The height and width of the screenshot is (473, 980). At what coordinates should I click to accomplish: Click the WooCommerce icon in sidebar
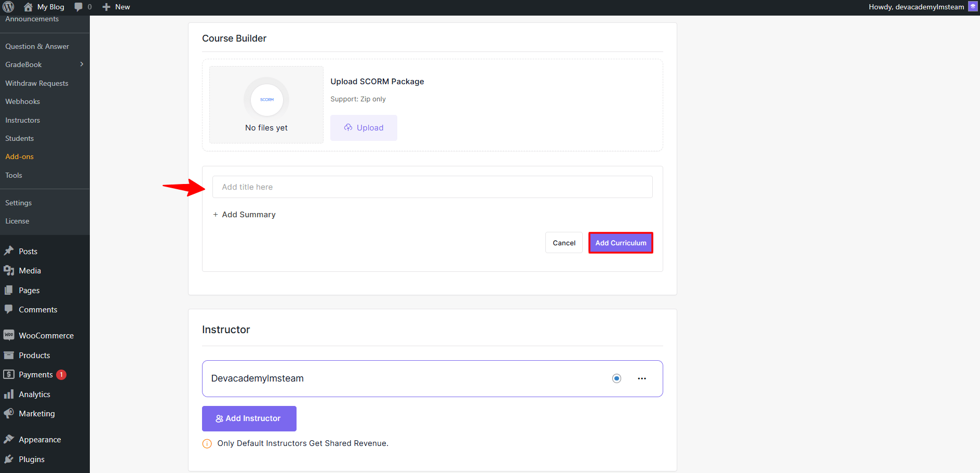tap(9, 335)
